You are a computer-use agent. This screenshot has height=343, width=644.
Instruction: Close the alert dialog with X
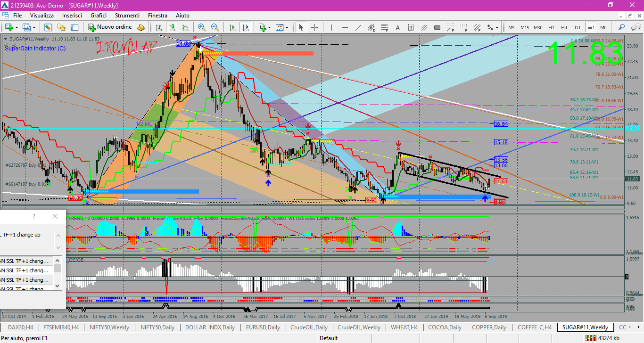click(x=55, y=216)
